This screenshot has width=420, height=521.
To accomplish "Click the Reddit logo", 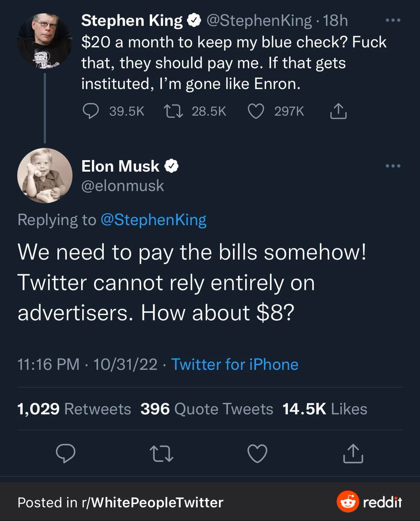I will point(369,502).
